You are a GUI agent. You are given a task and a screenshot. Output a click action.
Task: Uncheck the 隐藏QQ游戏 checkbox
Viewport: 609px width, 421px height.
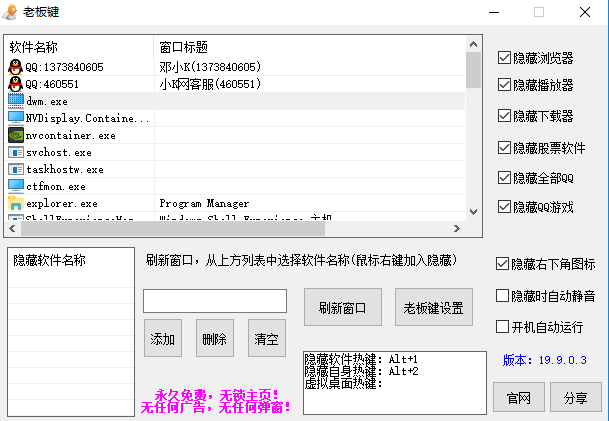tap(504, 207)
